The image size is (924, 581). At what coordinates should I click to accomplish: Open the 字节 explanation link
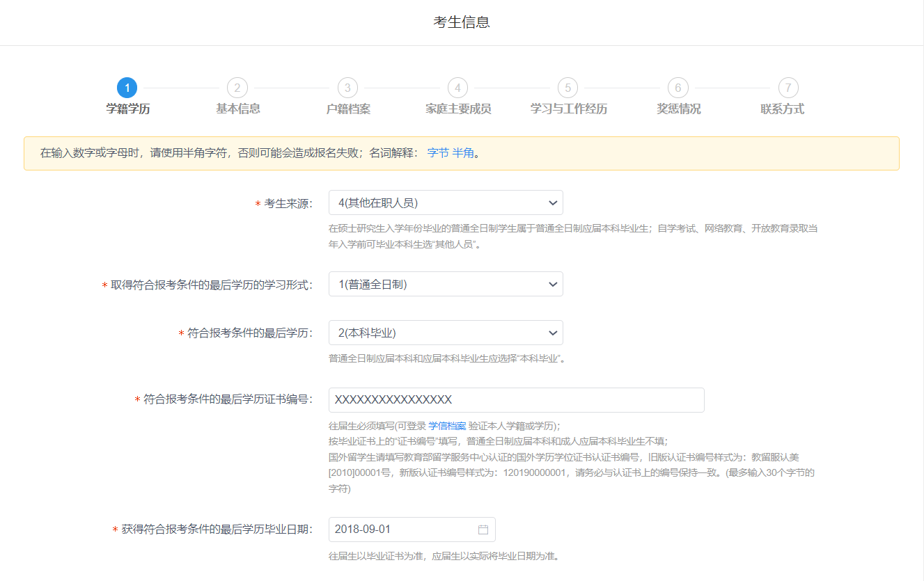(x=438, y=153)
